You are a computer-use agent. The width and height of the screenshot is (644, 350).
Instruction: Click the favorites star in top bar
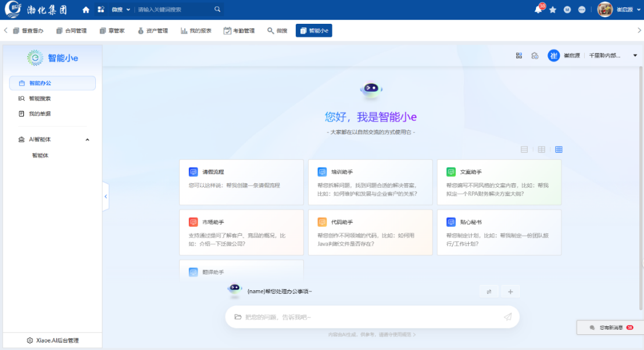pyautogui.click(x=553, y=10)
